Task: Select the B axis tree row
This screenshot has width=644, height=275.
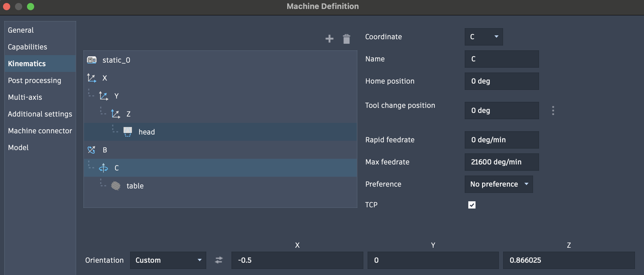Action: [220, 150]
